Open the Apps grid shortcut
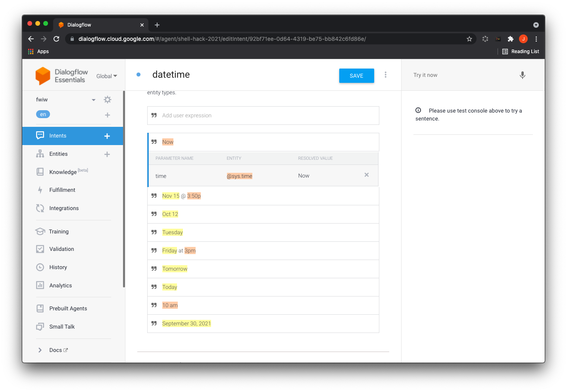Screen dimensions: 567x392 point(38,52)
